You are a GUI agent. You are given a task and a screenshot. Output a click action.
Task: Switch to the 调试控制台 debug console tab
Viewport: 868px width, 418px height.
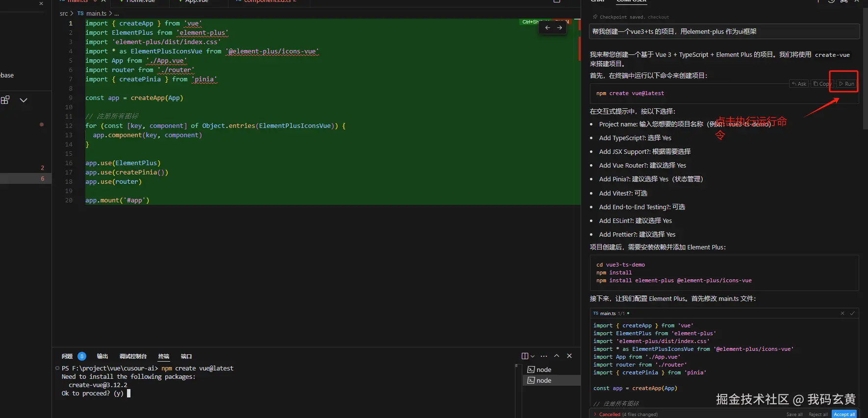(133, 356)
